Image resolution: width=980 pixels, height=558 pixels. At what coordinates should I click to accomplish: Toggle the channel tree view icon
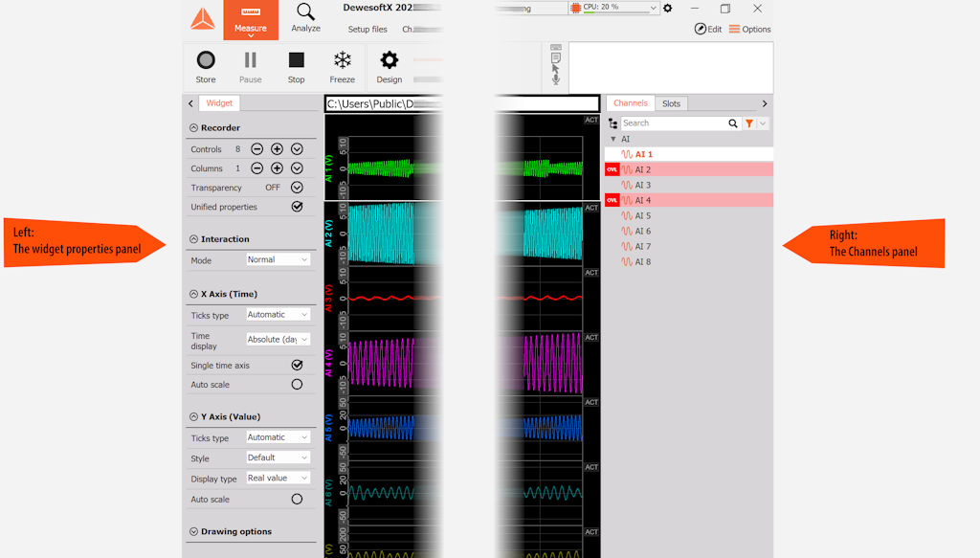(x=612, y=123)
